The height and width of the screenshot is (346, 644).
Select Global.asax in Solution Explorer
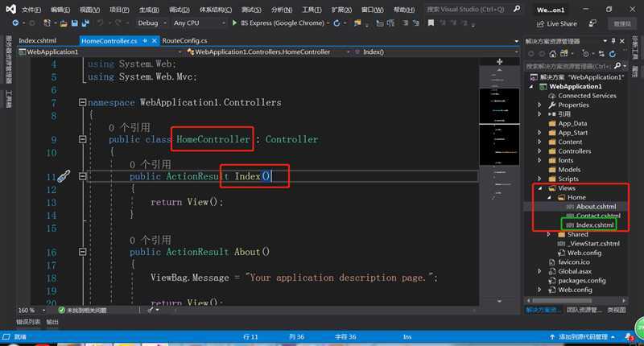point(575,271)
